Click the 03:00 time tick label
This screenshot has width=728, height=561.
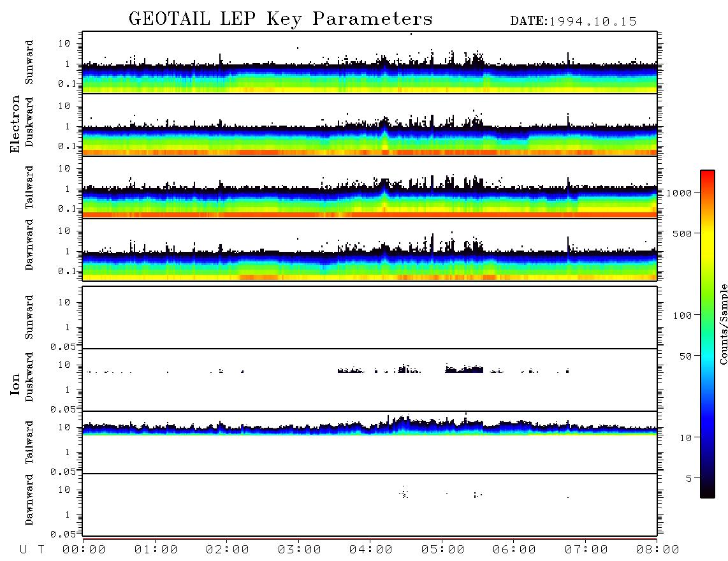point(300,550)
